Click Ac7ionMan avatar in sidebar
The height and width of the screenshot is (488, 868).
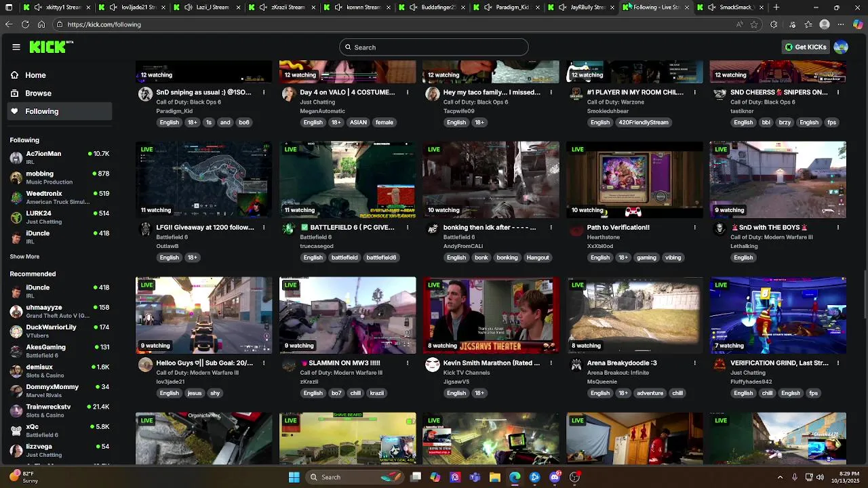16,158
